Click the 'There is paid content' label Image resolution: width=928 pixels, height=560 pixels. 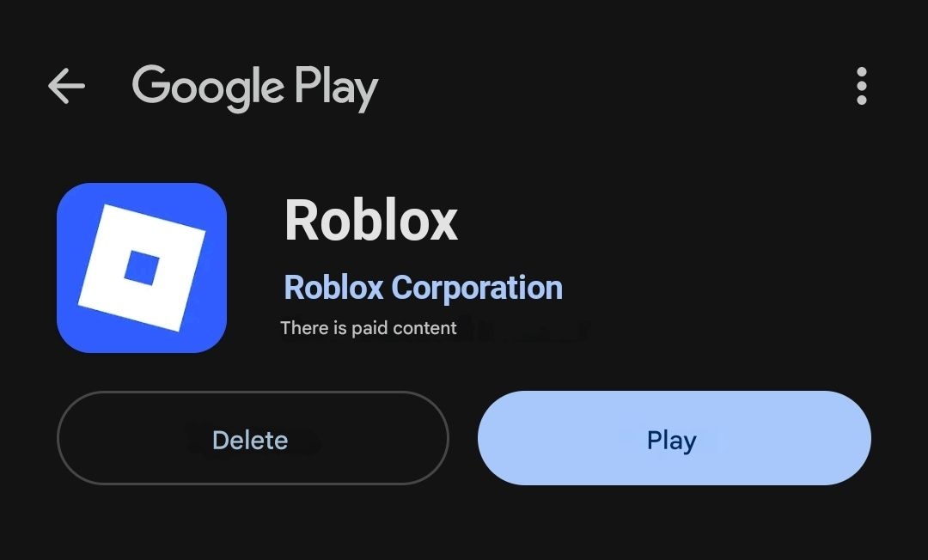pos(369,328)
